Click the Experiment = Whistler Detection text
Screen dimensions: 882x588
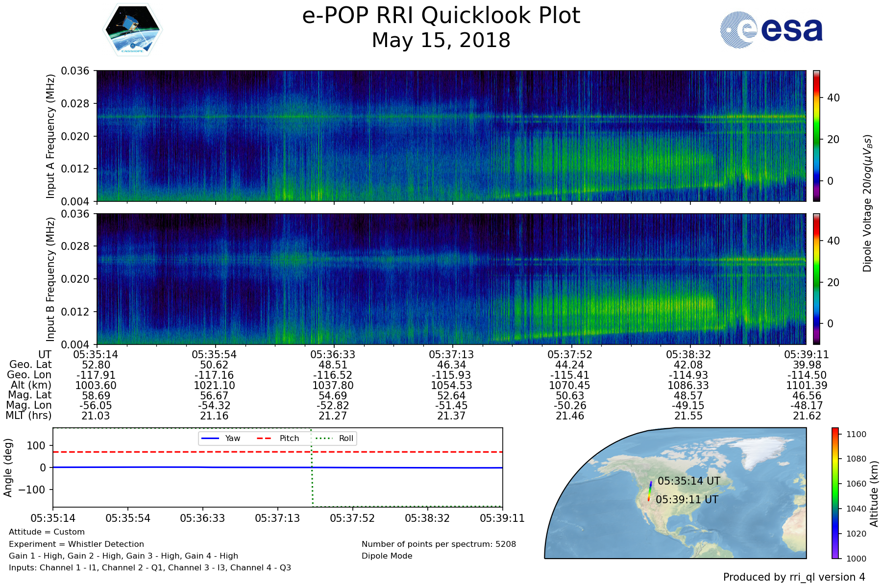(76, 544)
